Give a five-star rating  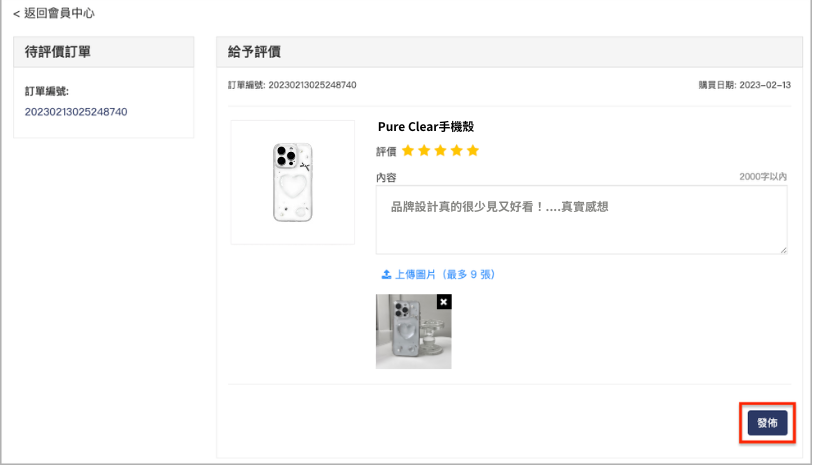click(x=473, y=151)
